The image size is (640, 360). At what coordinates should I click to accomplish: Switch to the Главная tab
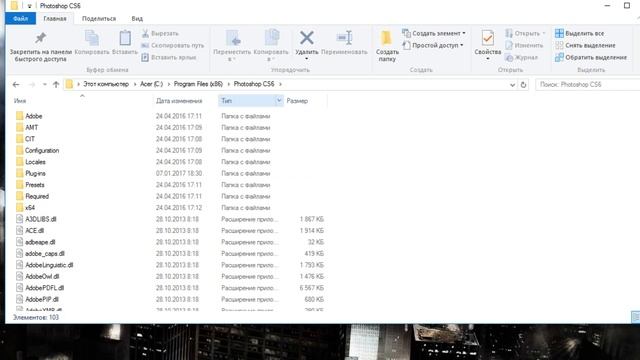[x=55, y=19]
